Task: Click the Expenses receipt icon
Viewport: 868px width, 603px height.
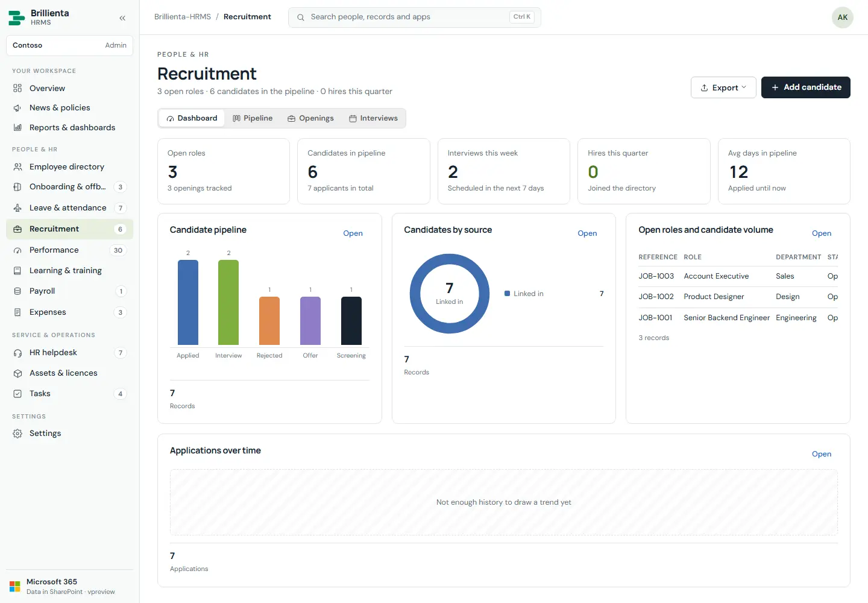Action: coord(17,312)
